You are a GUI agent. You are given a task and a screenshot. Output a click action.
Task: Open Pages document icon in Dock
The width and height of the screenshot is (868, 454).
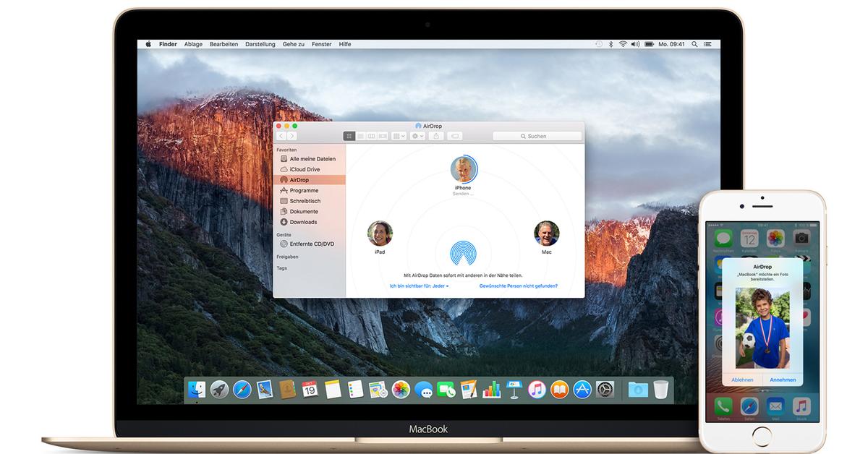coord(469,390)
